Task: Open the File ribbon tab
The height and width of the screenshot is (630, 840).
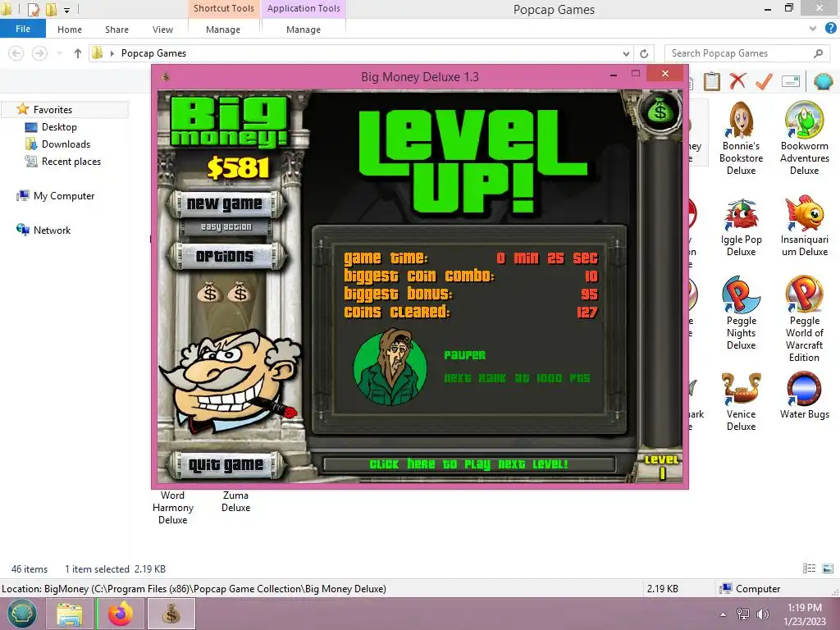Action: (23, 29)
